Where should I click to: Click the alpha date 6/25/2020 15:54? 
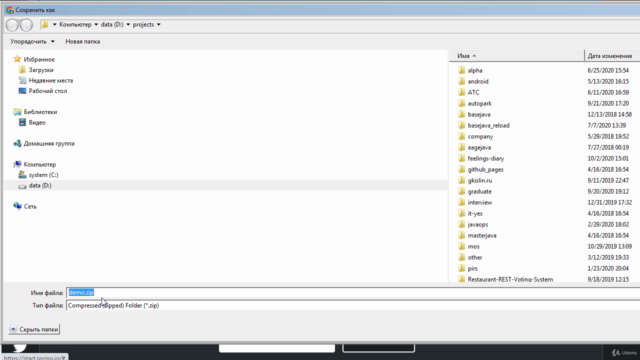tap(608, 70)
